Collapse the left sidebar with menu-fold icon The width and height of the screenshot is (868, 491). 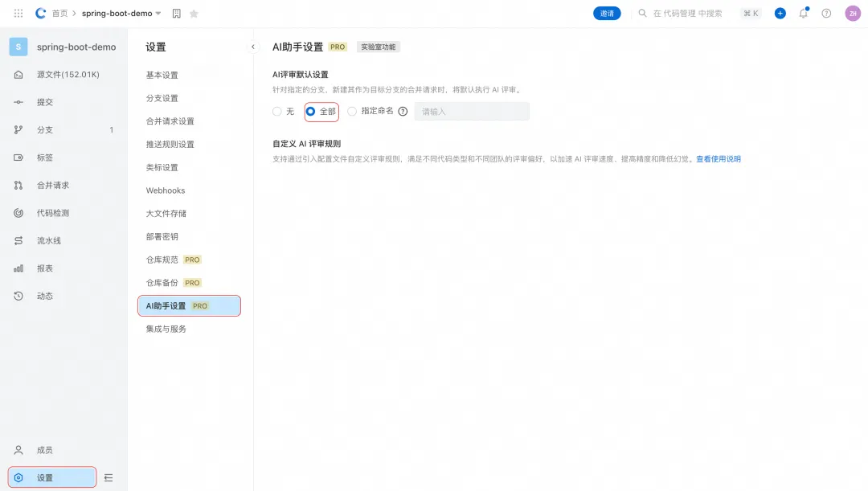pyautogui.click(x=108, y=477)
